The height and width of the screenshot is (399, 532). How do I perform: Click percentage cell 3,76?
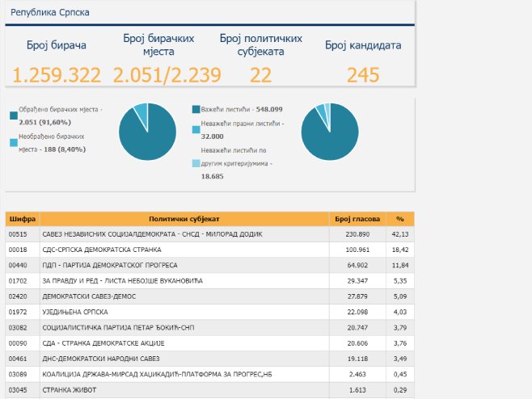click(400, 343)
